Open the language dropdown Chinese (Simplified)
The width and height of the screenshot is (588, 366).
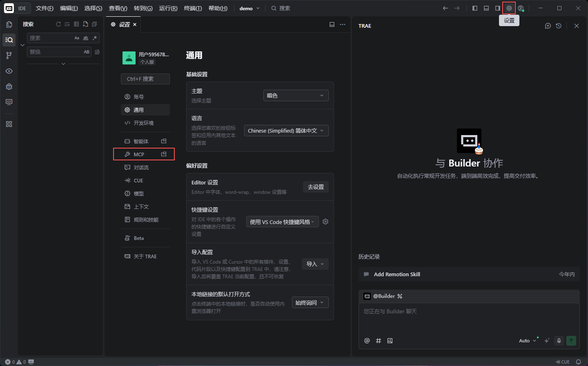click(x=286, y=131)
